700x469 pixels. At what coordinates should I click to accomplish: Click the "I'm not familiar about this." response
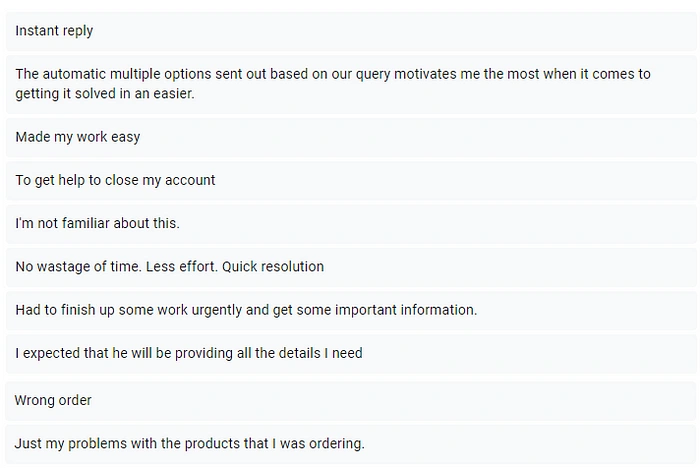[351, 224]
